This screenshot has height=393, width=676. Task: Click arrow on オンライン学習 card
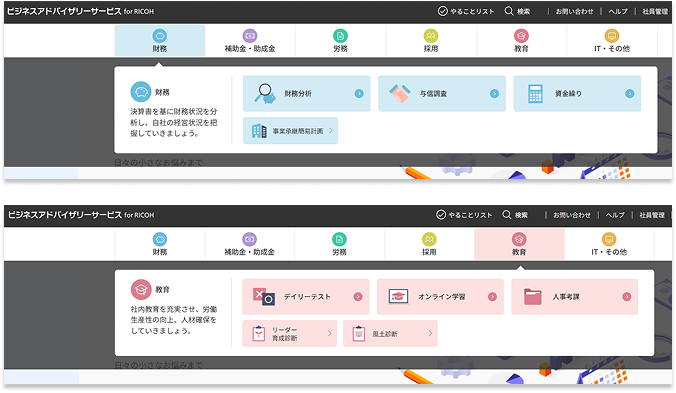pos(492,296)
